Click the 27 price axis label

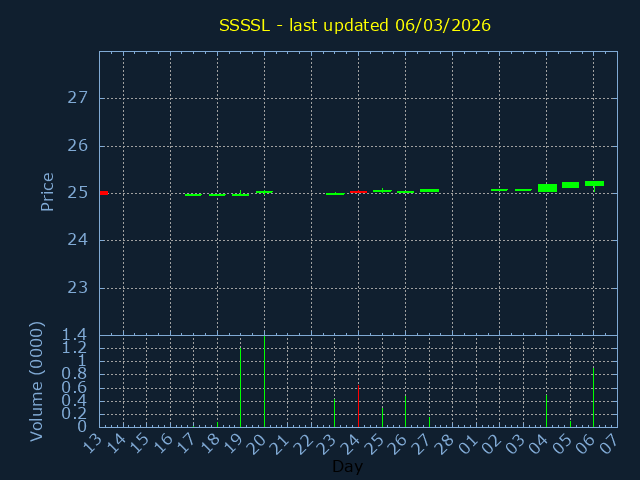(77, 98)
